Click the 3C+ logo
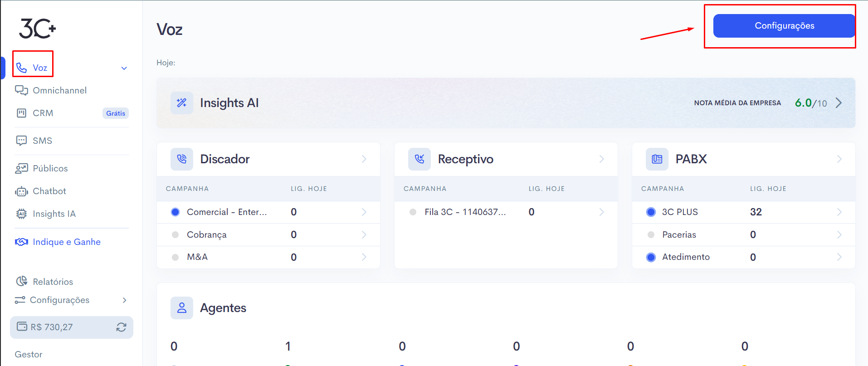 click(x=37, y=29)
